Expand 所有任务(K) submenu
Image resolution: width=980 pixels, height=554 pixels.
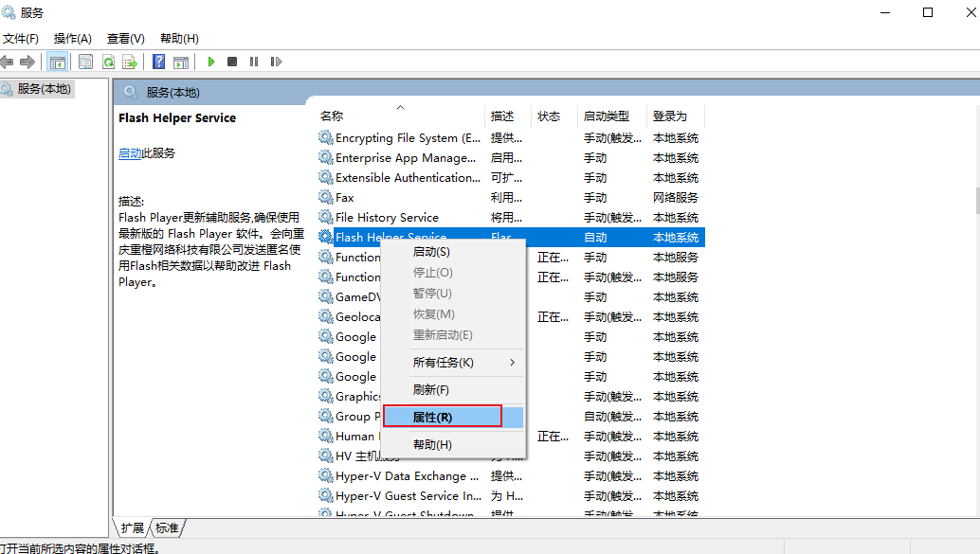pos(453,363)
